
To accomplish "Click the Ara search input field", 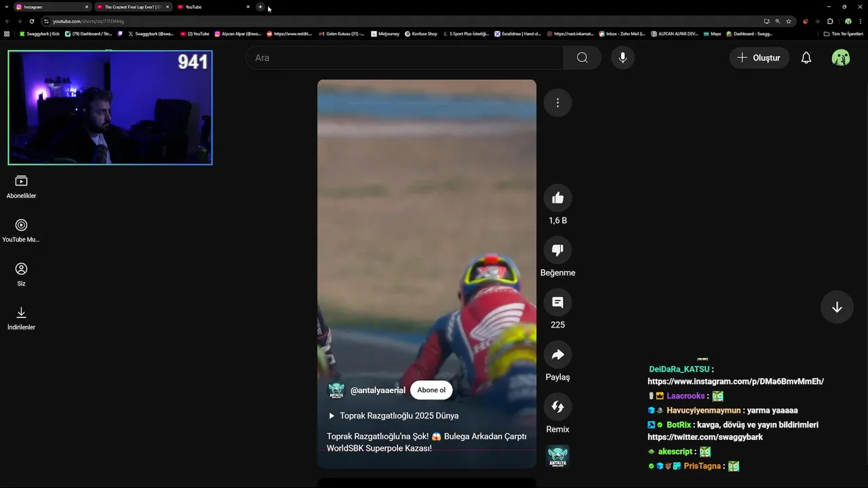I will coord(404,58).
